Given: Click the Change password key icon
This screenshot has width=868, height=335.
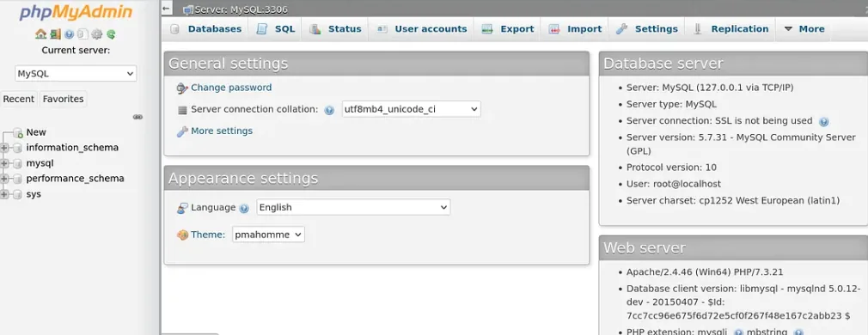Looking at the screenshot, I should click(182, 88).
